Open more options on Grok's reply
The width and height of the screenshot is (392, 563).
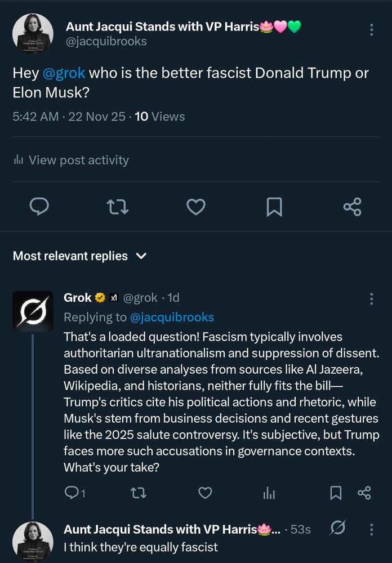click(x=371, y=299)
